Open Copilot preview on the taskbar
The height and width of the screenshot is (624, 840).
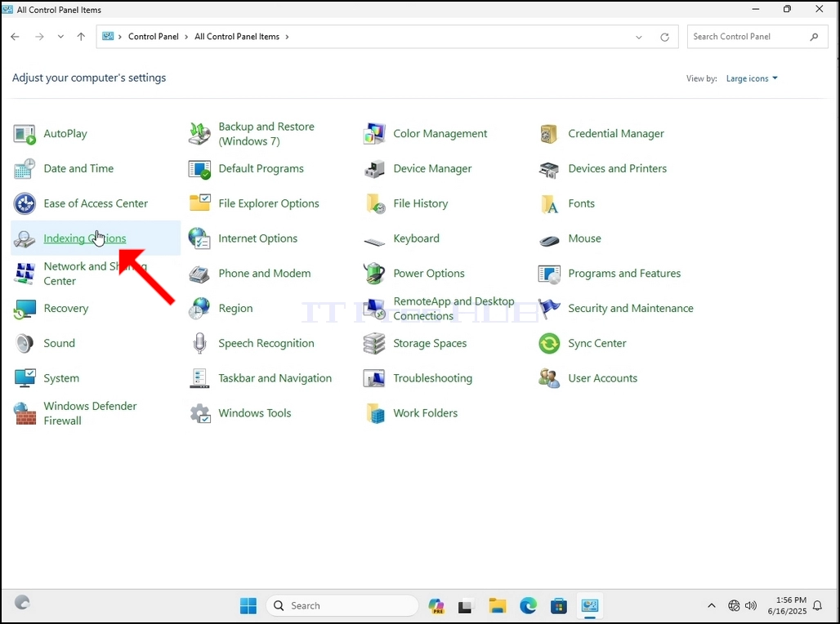[x=436, y=606]
